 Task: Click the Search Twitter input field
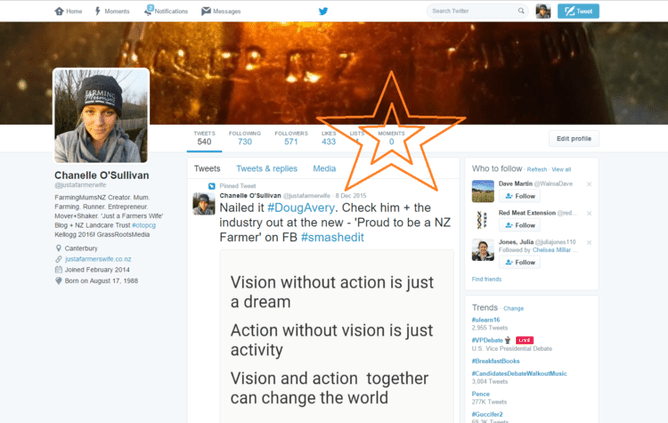472,11
